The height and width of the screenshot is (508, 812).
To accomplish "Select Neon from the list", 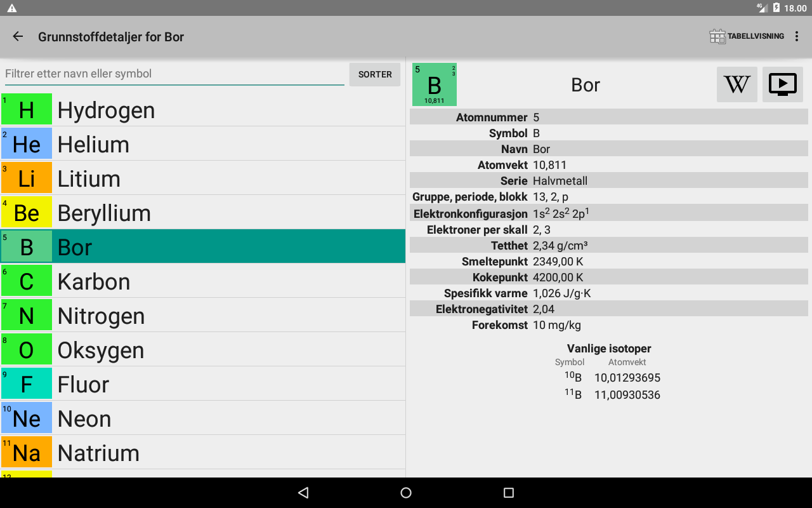I will click(84, 418).
